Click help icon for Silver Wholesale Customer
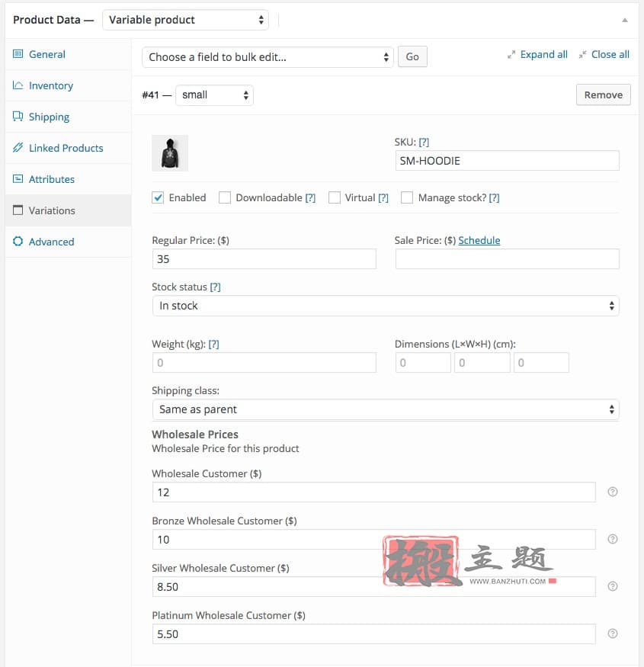This screenshot has height=667, width=644. coord(613,586)
